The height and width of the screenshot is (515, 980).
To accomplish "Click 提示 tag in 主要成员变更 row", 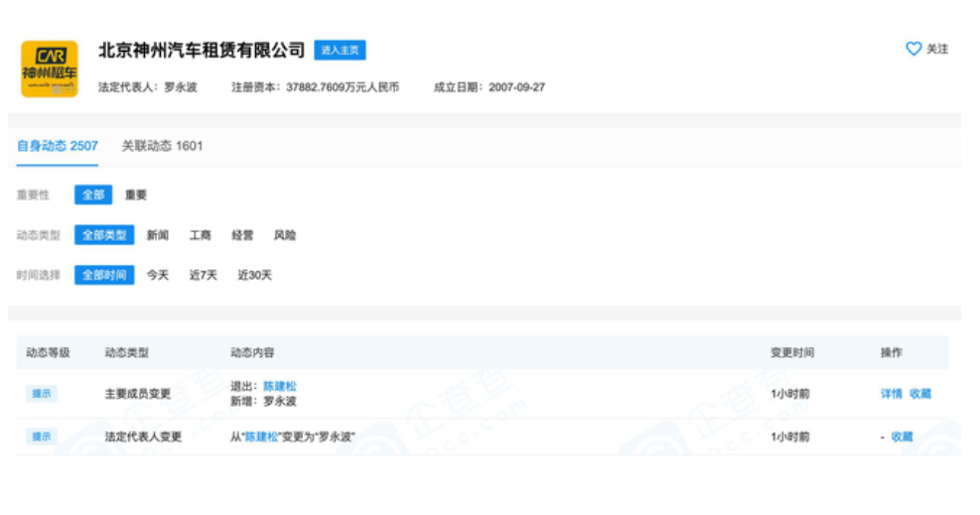I will [x=42, y=394].
